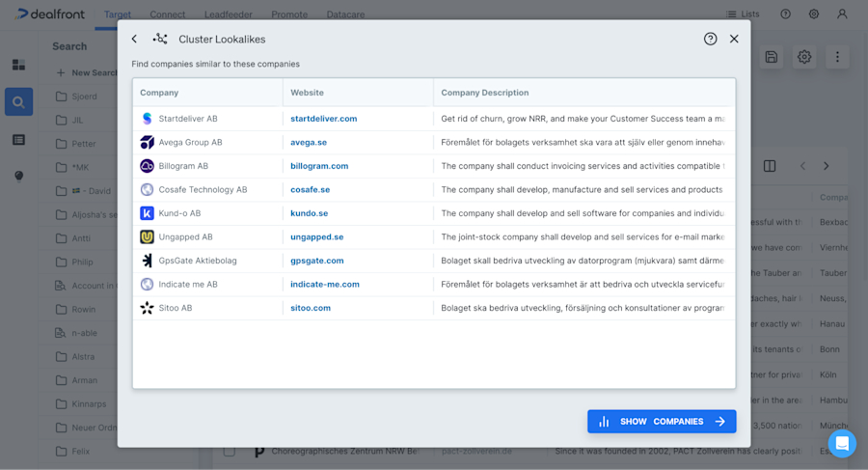Switch to the Leadfeeder tab

tap(228, 15)
